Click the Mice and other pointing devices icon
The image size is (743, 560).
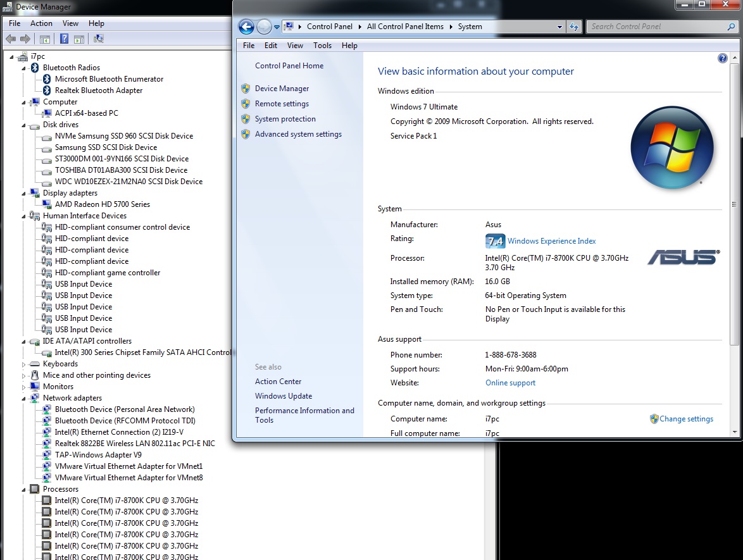[35, 375]
